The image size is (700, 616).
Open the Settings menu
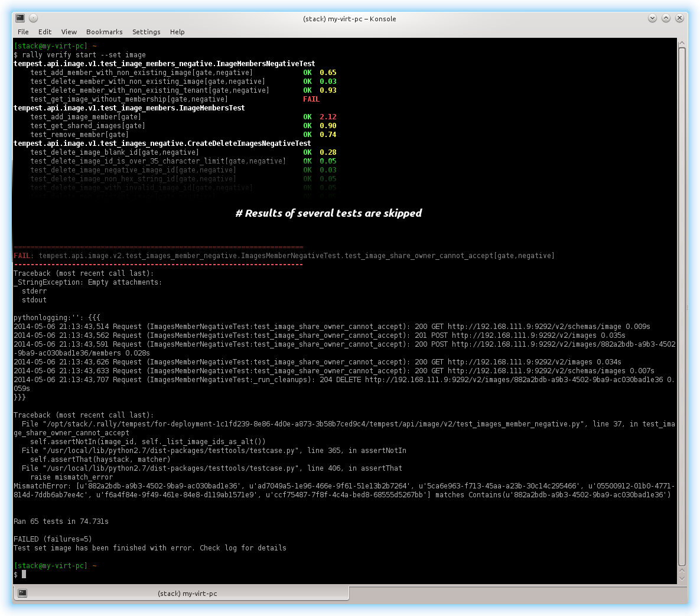[146, 32]
